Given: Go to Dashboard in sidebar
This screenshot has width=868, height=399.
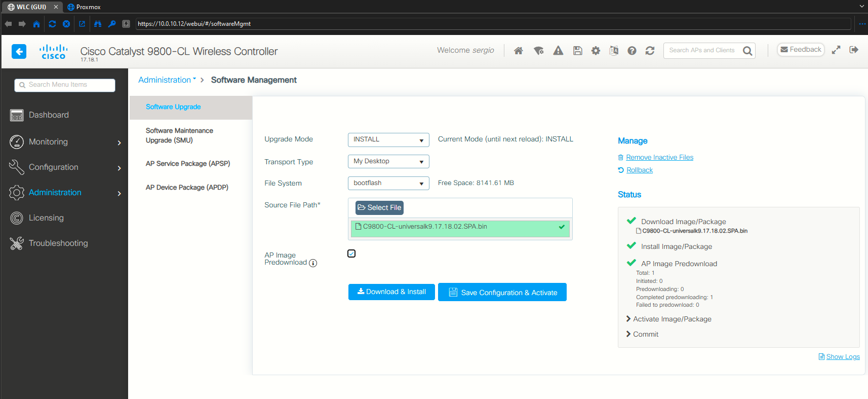Looking at the screenshot, I should click(49, 115).
